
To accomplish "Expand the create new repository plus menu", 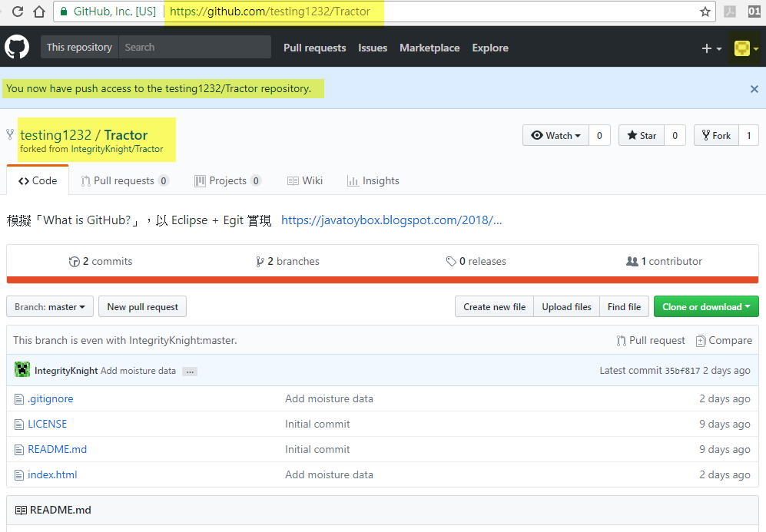I will click(709, 47).
